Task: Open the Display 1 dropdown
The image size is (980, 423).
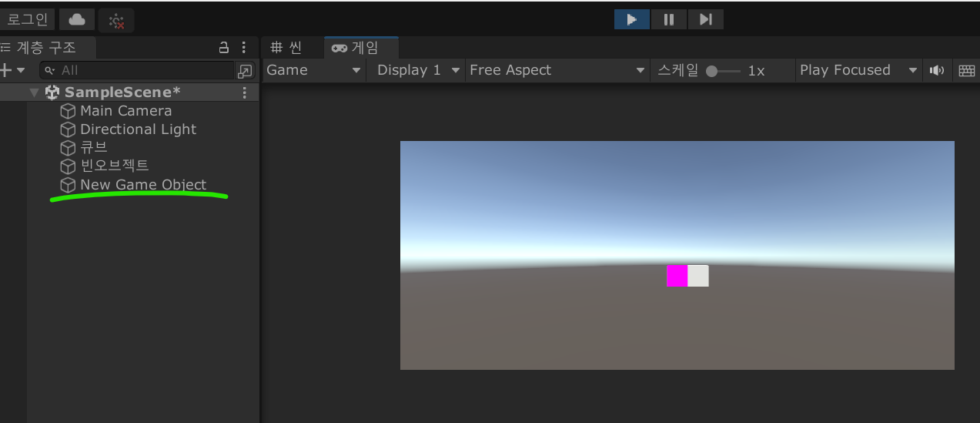Action: (418, 70)
